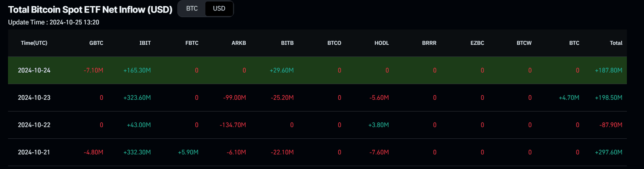Click the BRRR column header
The width and height of the screenshot is (644, 169).
pos(429,43)
